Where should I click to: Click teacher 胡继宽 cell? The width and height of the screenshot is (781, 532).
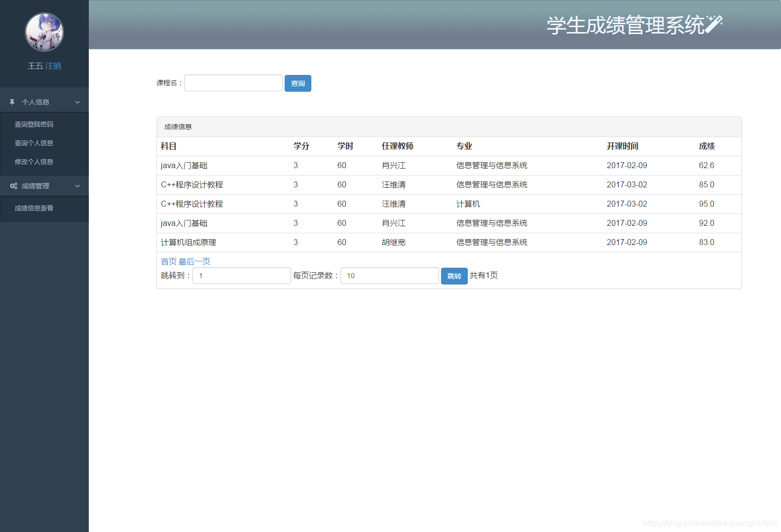[x=394, y=242]
